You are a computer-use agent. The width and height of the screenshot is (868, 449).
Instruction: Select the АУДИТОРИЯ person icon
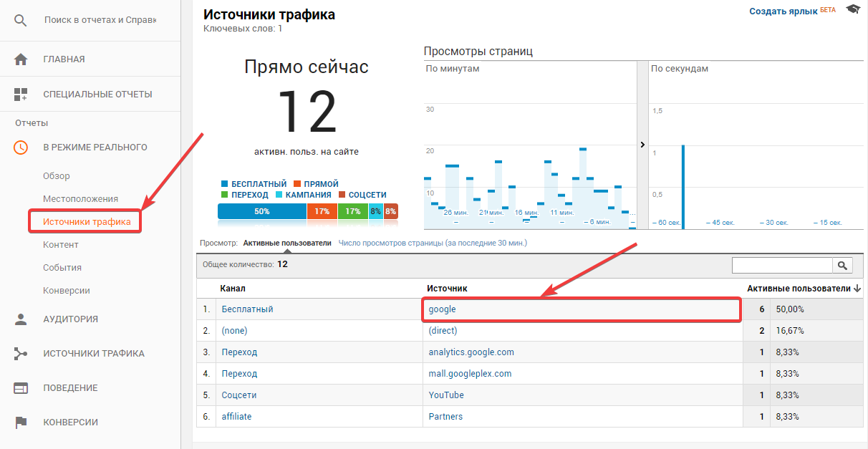coord(20,318)
